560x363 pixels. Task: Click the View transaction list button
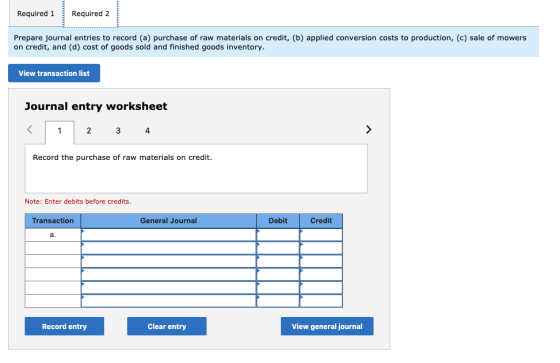pos(54,73)
